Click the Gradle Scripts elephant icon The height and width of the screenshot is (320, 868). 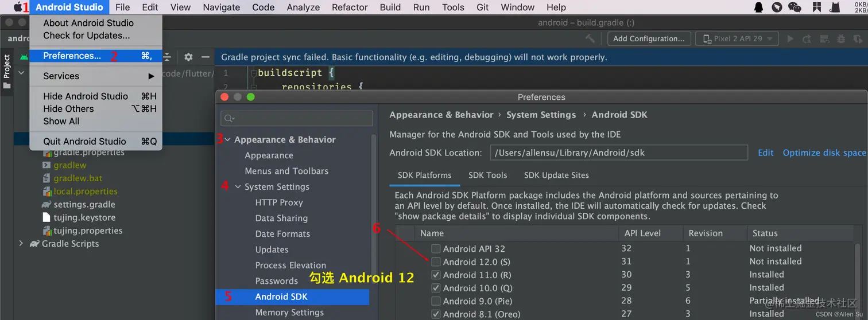(34, 244)
